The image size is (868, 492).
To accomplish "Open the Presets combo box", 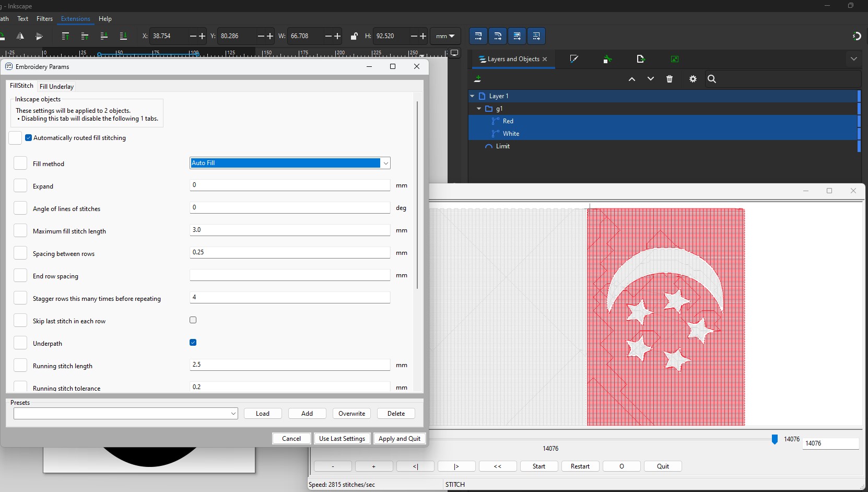I will pos(126,414).
